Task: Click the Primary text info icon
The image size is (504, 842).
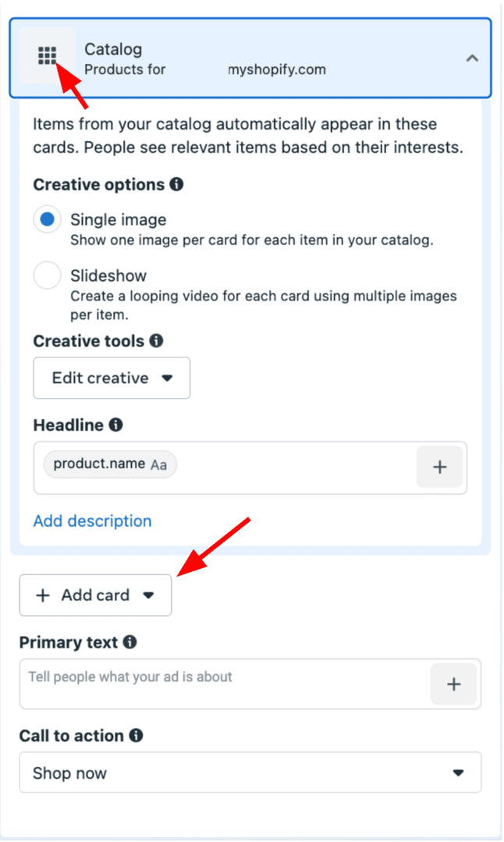Action: 130,641
